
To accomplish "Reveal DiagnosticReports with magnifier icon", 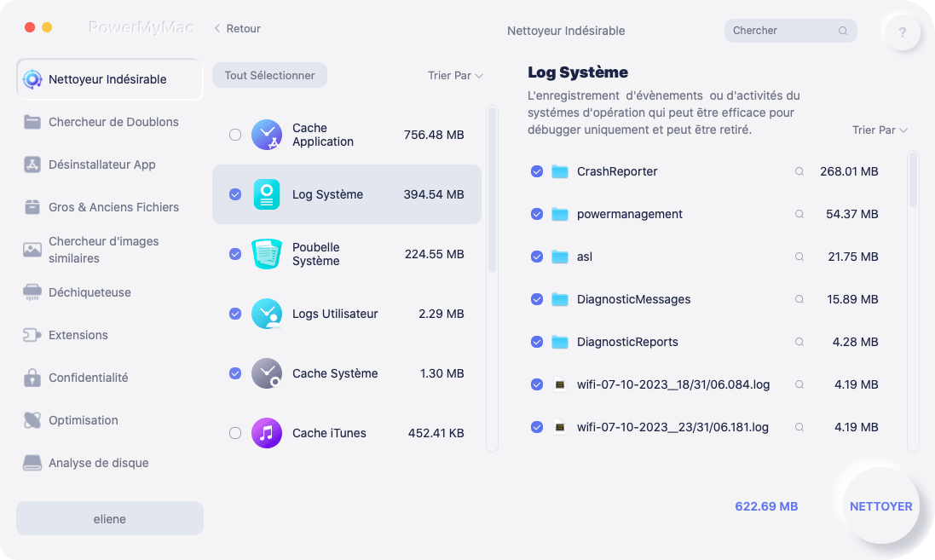I will tap(799, 343).
